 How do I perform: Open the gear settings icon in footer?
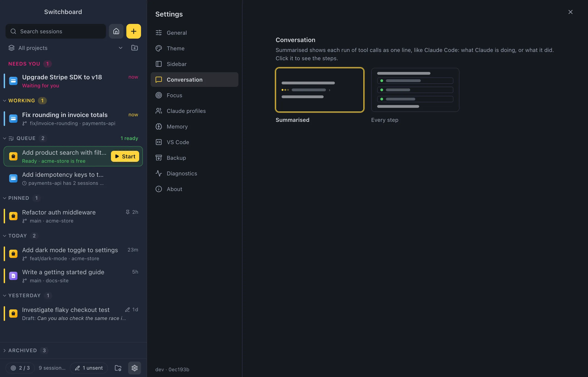coord(135,368)
